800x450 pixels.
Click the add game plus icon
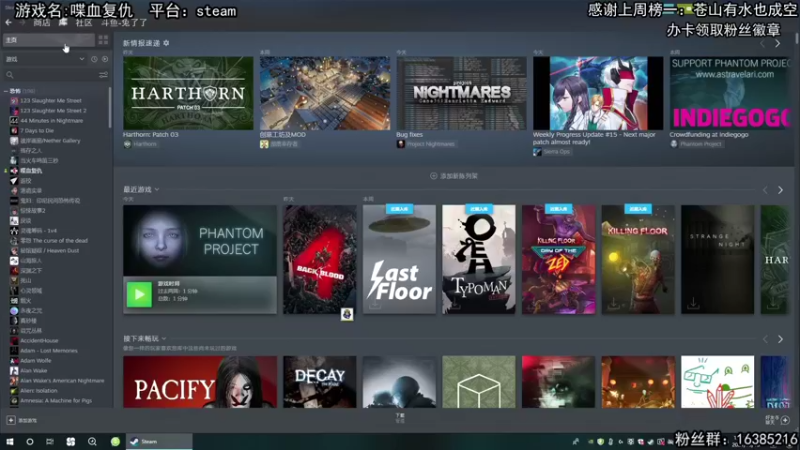[11, 420]
